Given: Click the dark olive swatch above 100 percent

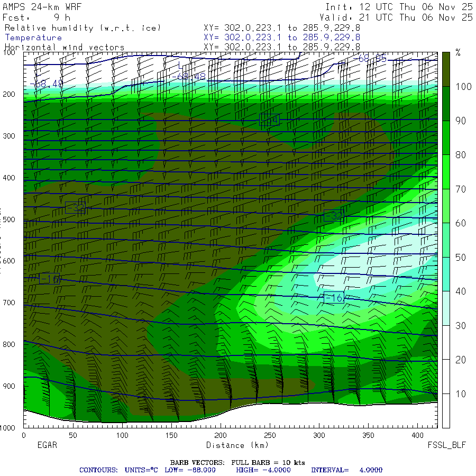Looking at the screenshot, I should 446,69.
